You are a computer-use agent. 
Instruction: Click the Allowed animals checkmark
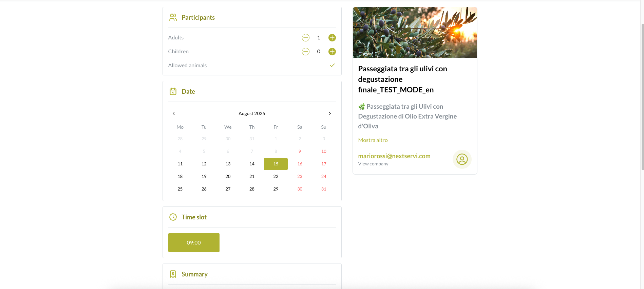tap(332, 65)
